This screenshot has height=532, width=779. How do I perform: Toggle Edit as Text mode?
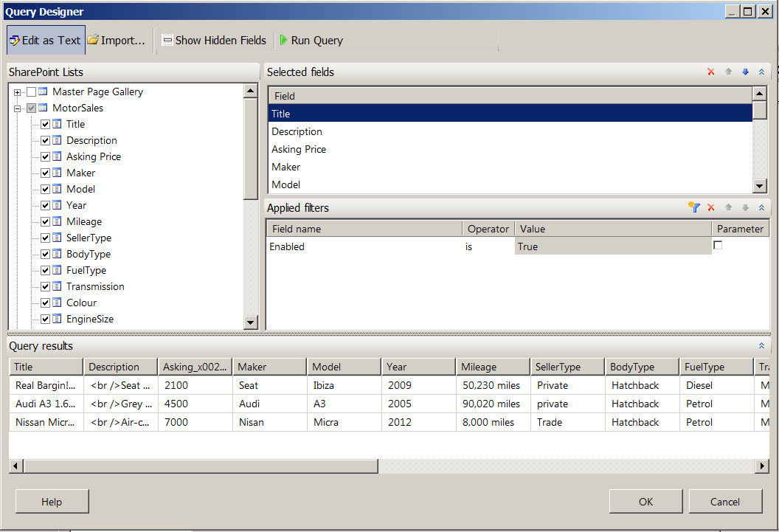(x=45, y=41)
